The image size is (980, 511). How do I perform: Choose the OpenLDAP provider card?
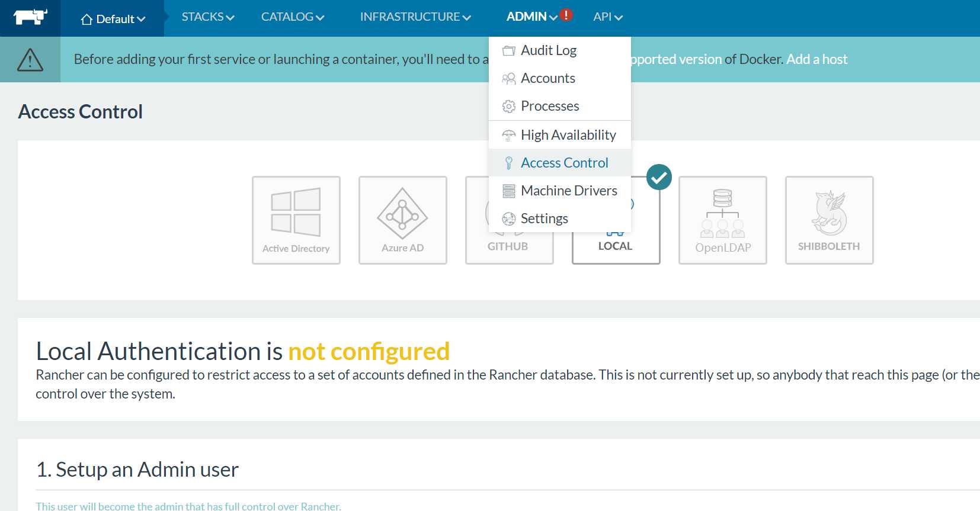723,220
